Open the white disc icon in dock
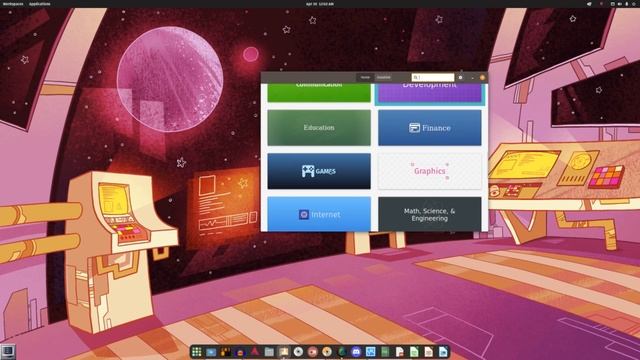The image size is (640, 360). coord(298,352)
